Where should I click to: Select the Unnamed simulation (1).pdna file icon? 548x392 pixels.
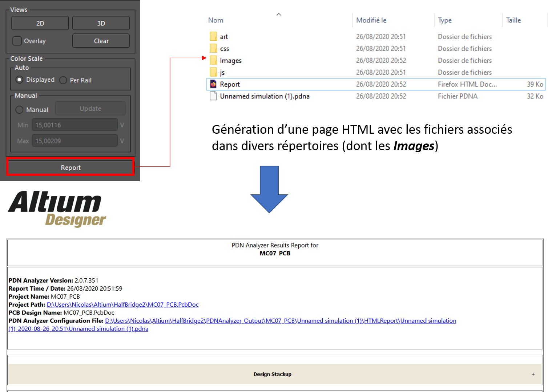(213, 96)
